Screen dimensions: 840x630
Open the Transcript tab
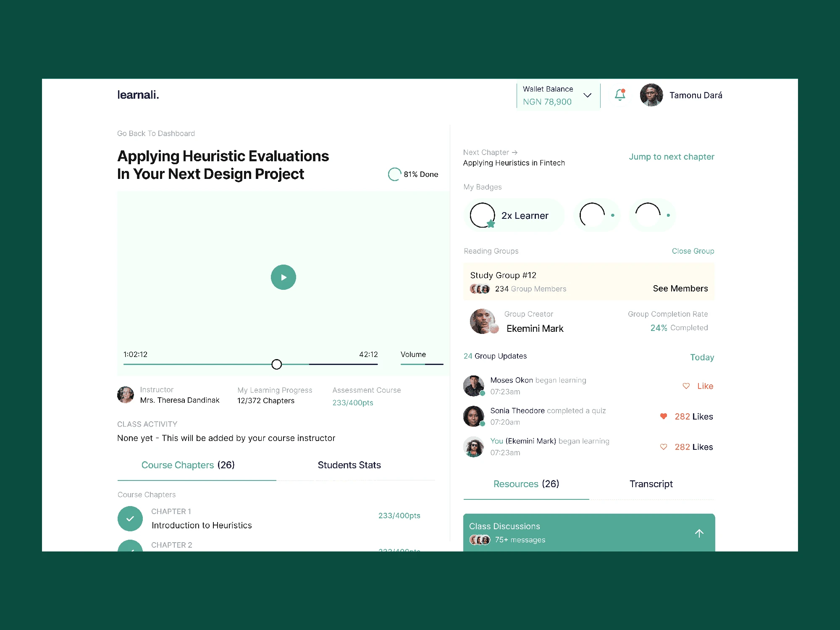(x=651, y=484)
